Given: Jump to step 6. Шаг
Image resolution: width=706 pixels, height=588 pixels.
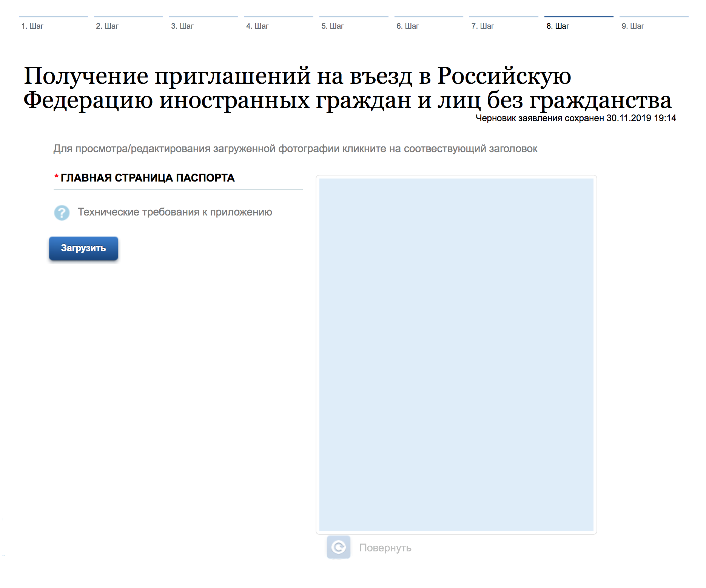Looking at the screenshot, I should tap(408, 26).
